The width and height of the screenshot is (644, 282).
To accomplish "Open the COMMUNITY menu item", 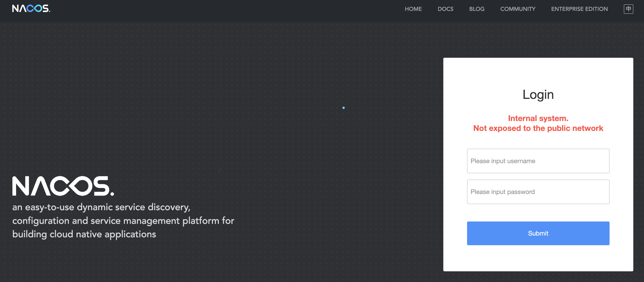I will (518, 9).
